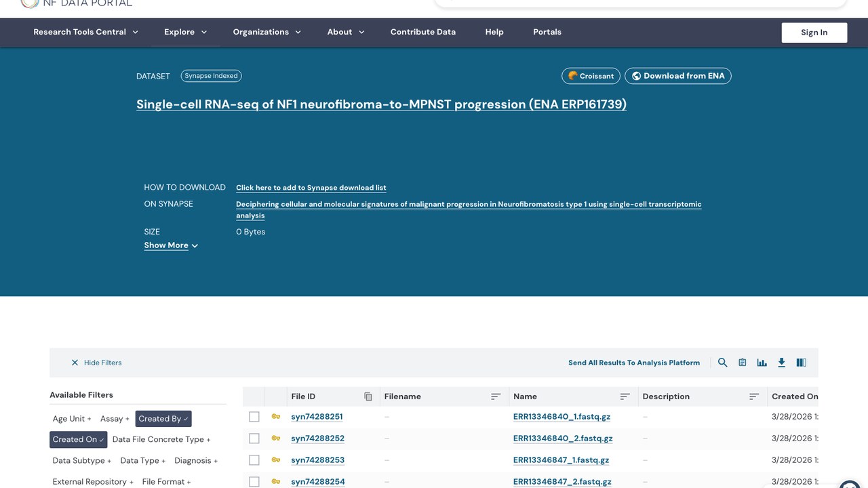Image resolution: width=868 pixels, height=488 pixels.
Task: Open Help in nav bar
Action: click(x=494, y=32)
